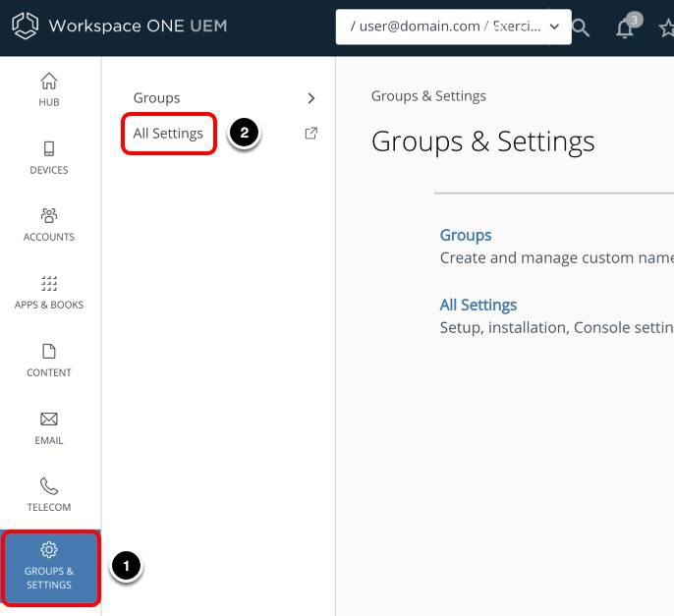Screen dimensions: 674x616
Task: Click Groups & Settings sidebar item
Action: (x=49, y=568)
